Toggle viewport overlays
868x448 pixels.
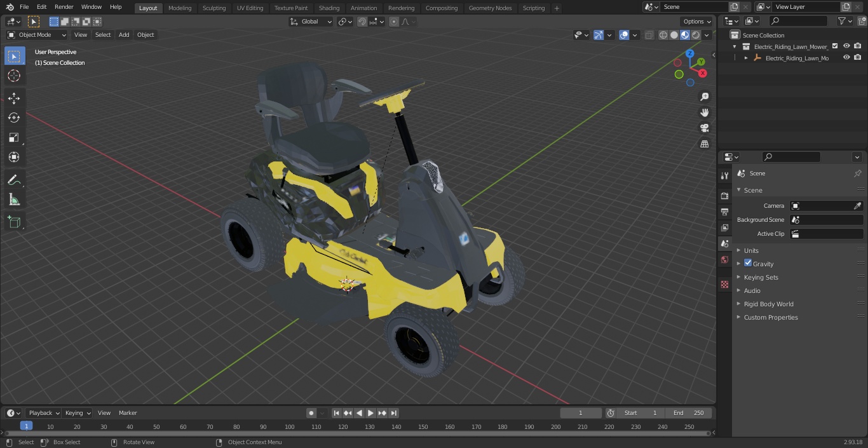(624, 35)
